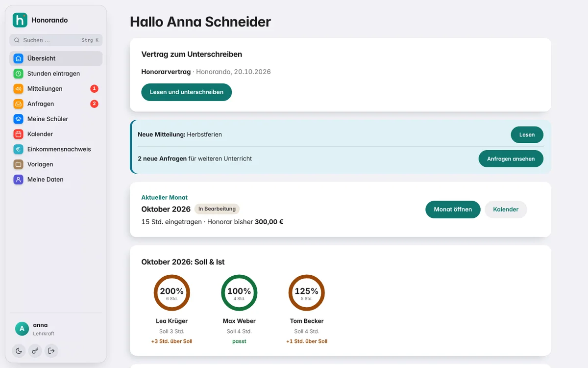Image resolution: width=588 pixels, height=368 pixels.
Task: Click the name 'Lea Krüger'
Action: [172, 321]
